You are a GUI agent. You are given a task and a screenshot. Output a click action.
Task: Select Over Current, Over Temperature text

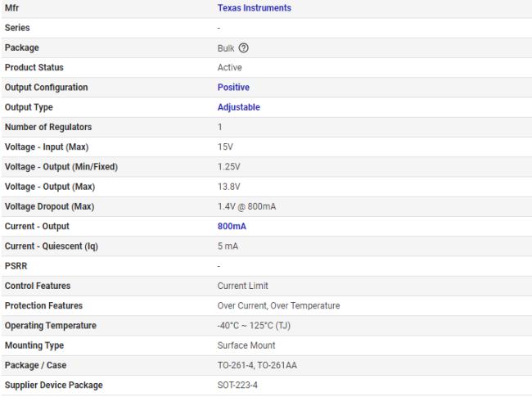pyautogui.click(x=278, y=306)
